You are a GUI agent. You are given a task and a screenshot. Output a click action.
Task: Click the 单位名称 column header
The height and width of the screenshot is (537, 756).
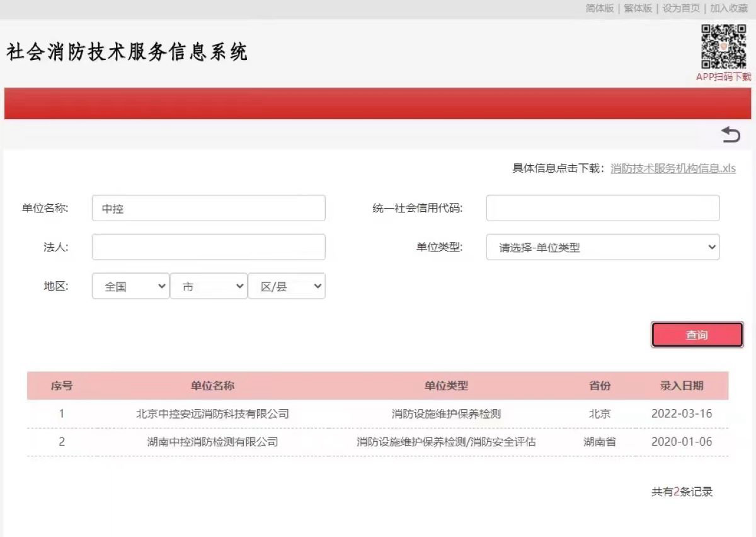[x=212, y=386]
